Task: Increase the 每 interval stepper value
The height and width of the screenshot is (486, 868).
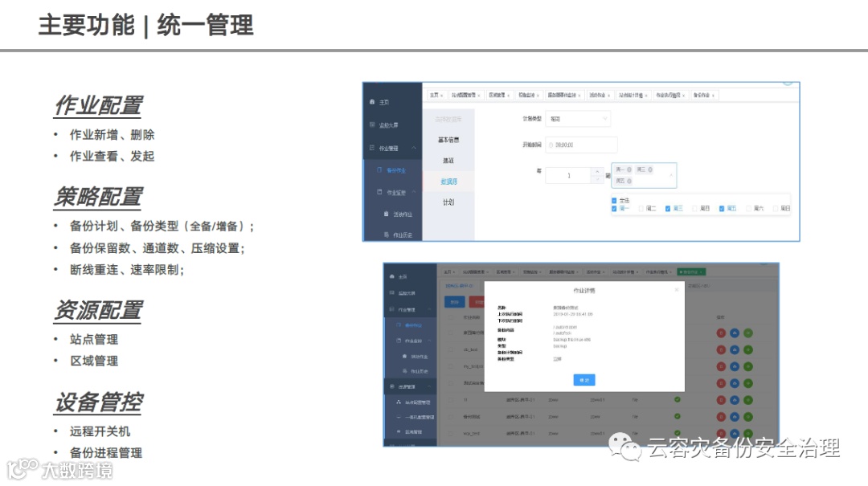Action: tap(596, 172)
